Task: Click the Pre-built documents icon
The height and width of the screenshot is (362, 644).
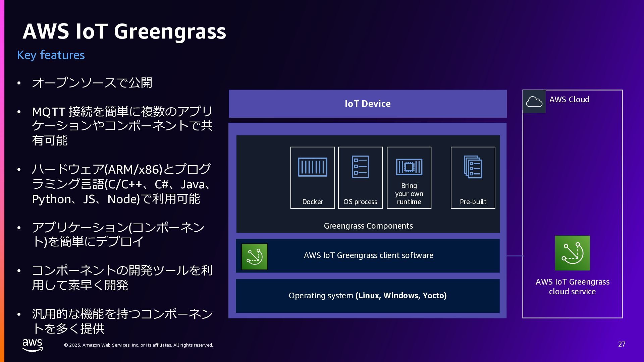Action: pyautogui.click(x=473, y=167)
